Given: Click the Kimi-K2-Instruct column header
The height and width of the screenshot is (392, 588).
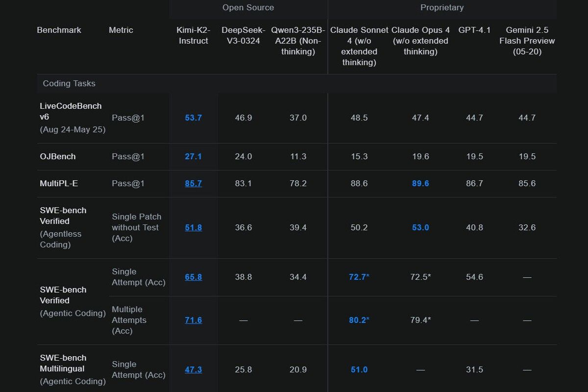Looking at the screenshot, I should [193, 36].
